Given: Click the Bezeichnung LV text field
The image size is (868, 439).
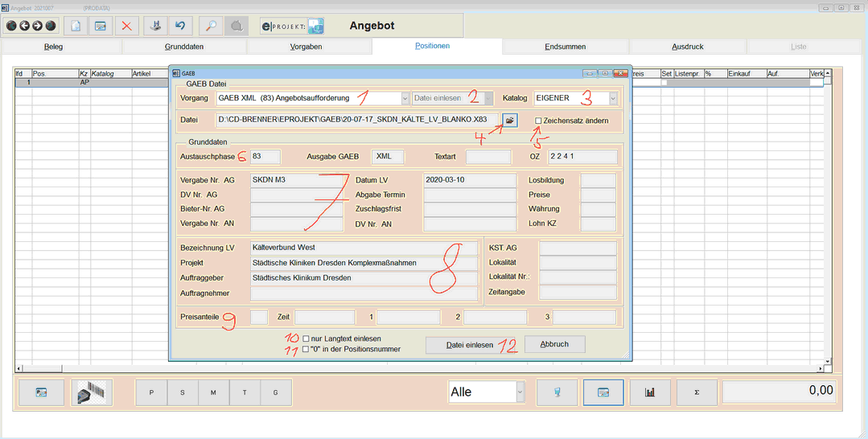Looking at the screenshot, I should pyautogui.click(x=364, y=248).
